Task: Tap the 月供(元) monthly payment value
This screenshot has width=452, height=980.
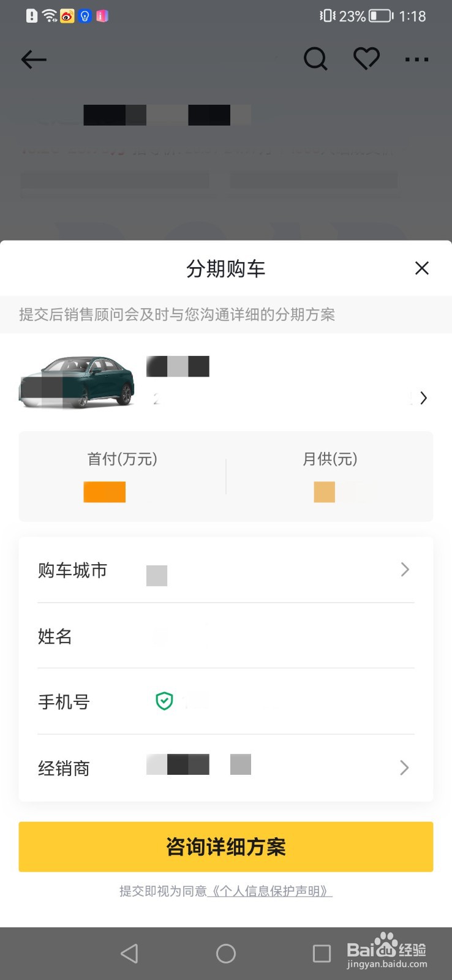Action: coord(331,492)
